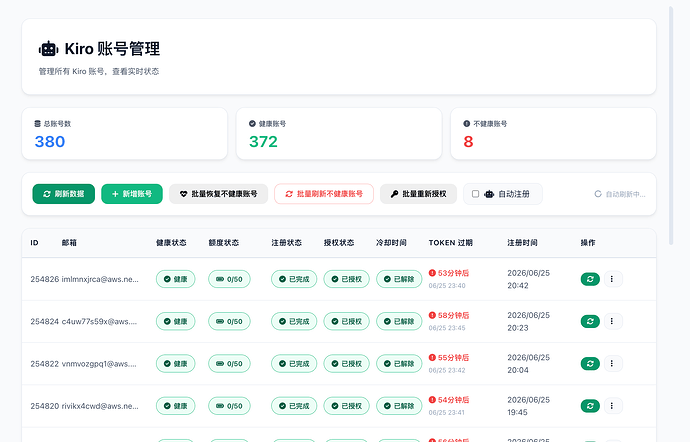Click the 健康状态 column header
The image size is (690, 442).
click(171, 243)
